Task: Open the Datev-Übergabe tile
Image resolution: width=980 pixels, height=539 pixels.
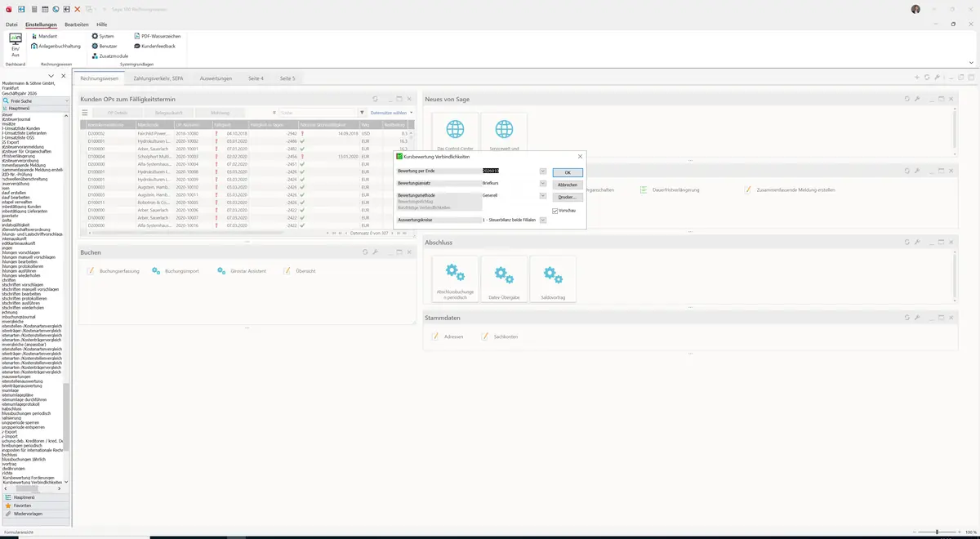Action: pos(504,279)
